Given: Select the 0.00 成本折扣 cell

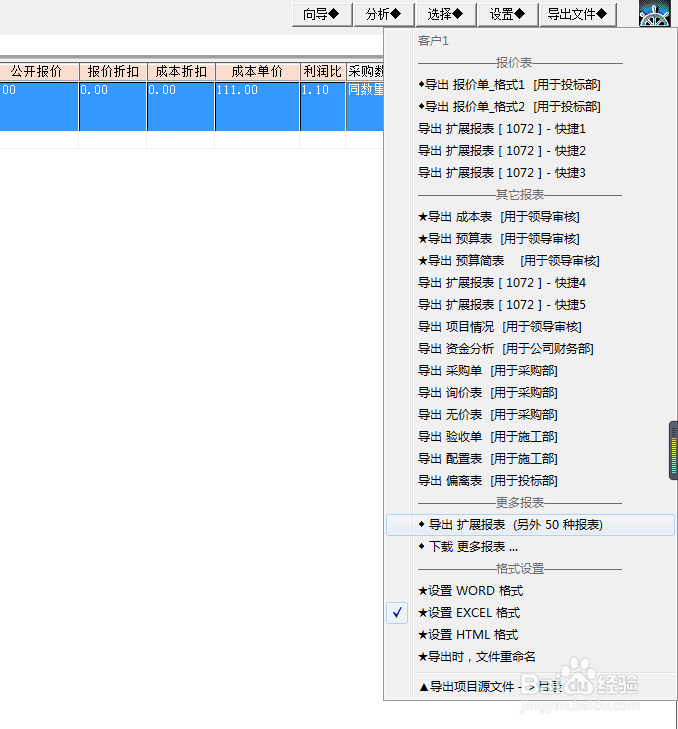Looking at the screenshot, I should point(181,106).
